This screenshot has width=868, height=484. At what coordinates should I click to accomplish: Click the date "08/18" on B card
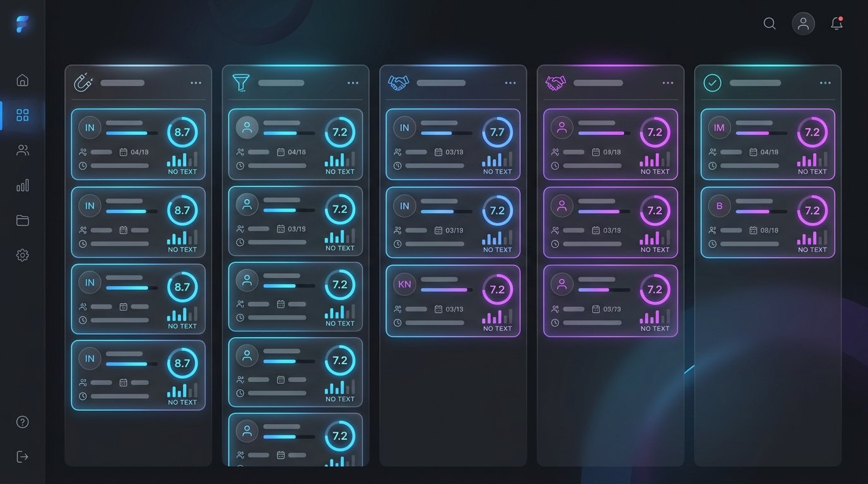[x=770, y=230]
